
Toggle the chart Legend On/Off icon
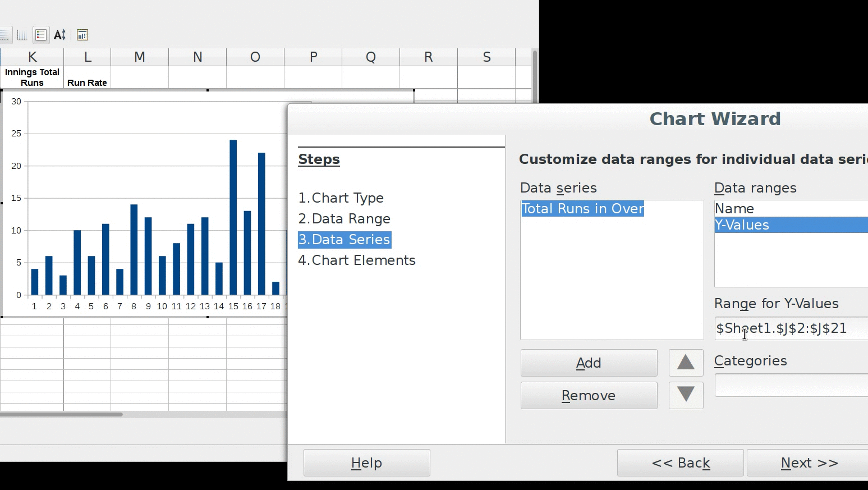coord(40,35)
